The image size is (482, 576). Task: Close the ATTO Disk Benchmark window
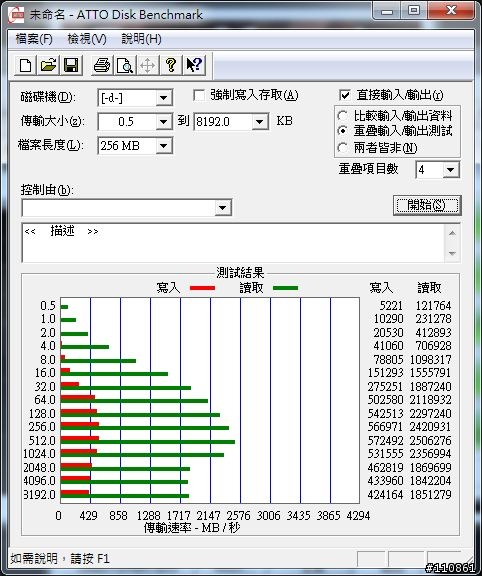click(x=451, y=11)
